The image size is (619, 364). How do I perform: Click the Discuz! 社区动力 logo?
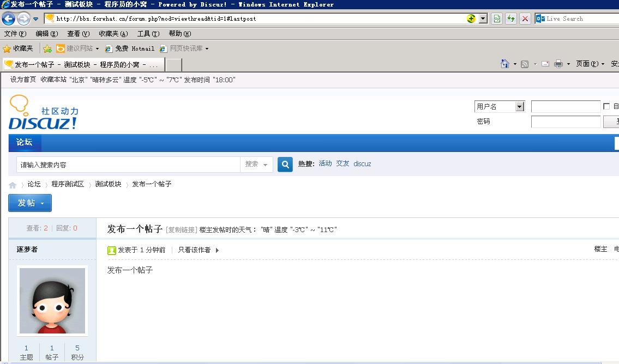coord(44,112)
